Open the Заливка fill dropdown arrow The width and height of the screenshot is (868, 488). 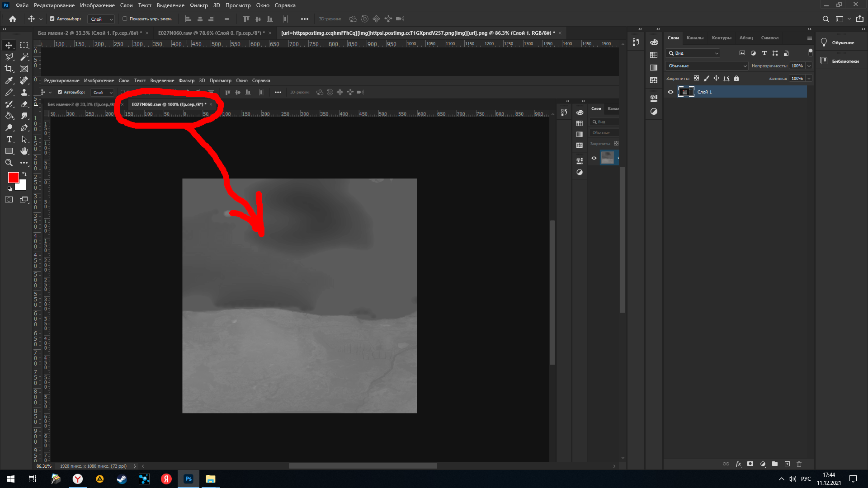pos(809,79)
